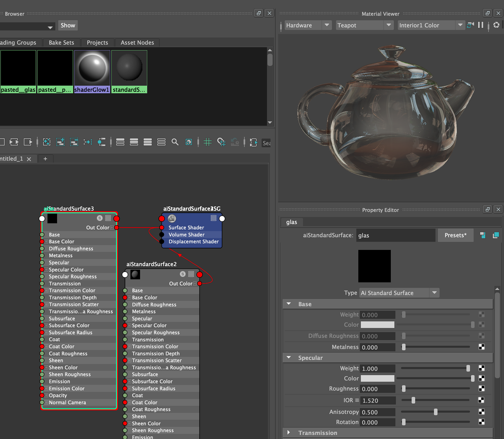Click the output connections icon

[28, 142]
